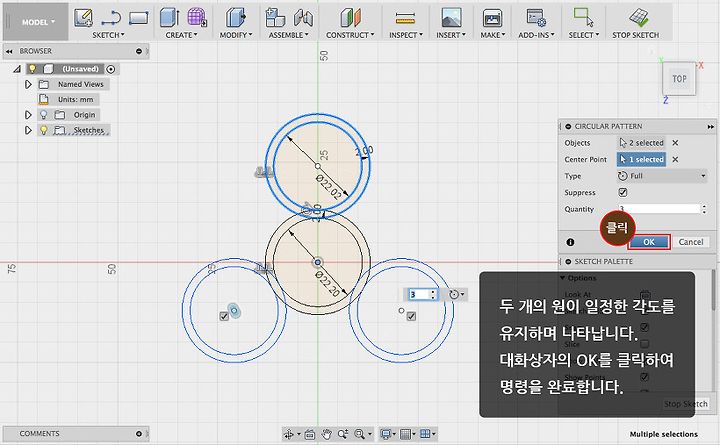Screen dimensions: 720x445
Task: Toggle the right pattern instance checkbox
Action: click(x=411, y=316)
